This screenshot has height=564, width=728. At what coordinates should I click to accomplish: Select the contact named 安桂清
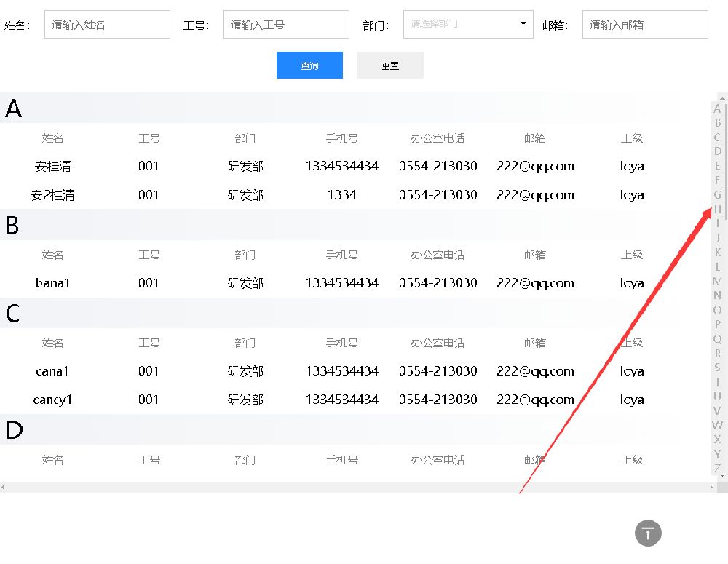coord(52,166)
